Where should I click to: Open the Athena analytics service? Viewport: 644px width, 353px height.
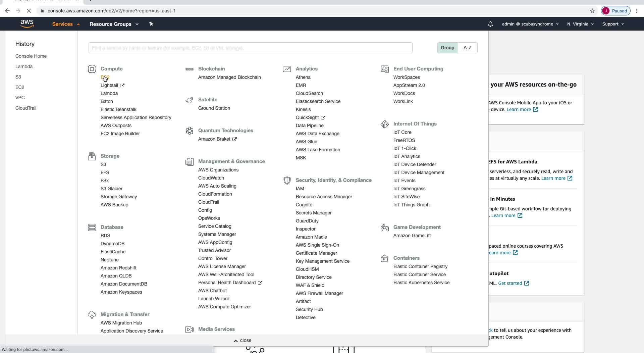303,77
